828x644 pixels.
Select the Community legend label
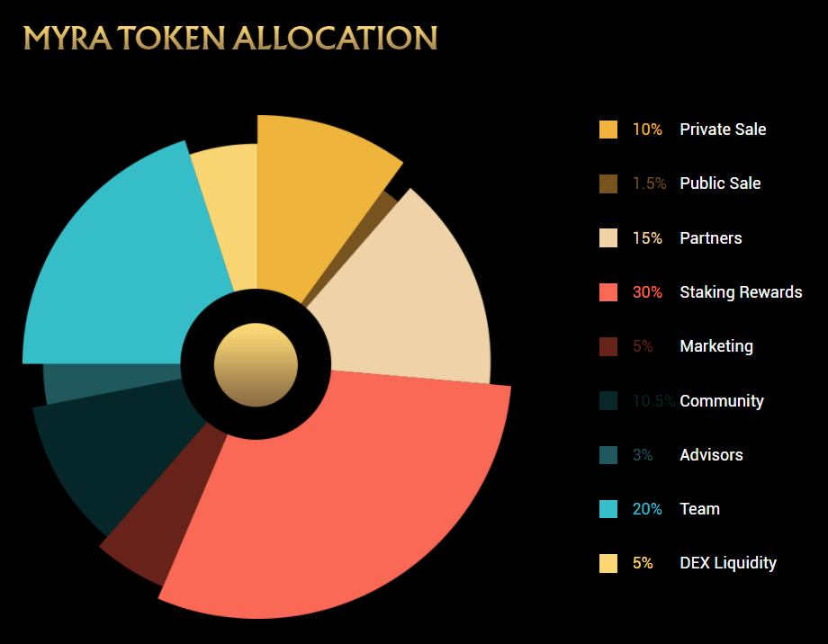click(x=722, y=401)
